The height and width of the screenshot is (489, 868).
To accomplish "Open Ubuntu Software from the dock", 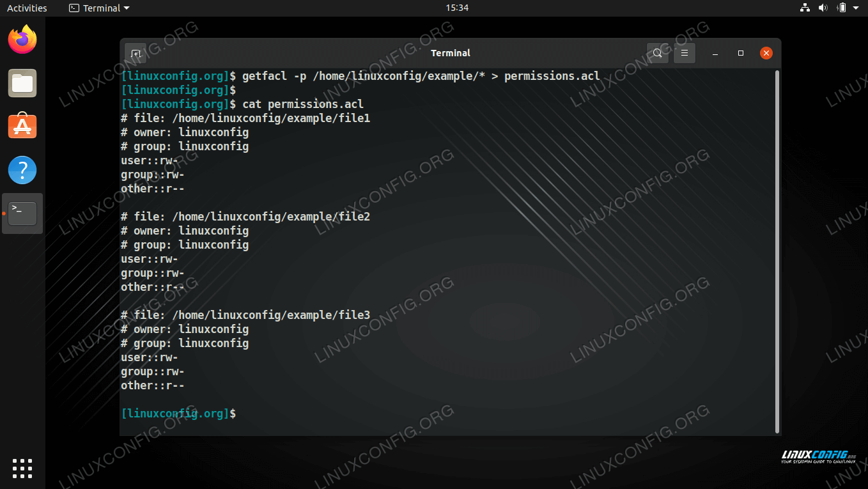I will coord(22,127).
